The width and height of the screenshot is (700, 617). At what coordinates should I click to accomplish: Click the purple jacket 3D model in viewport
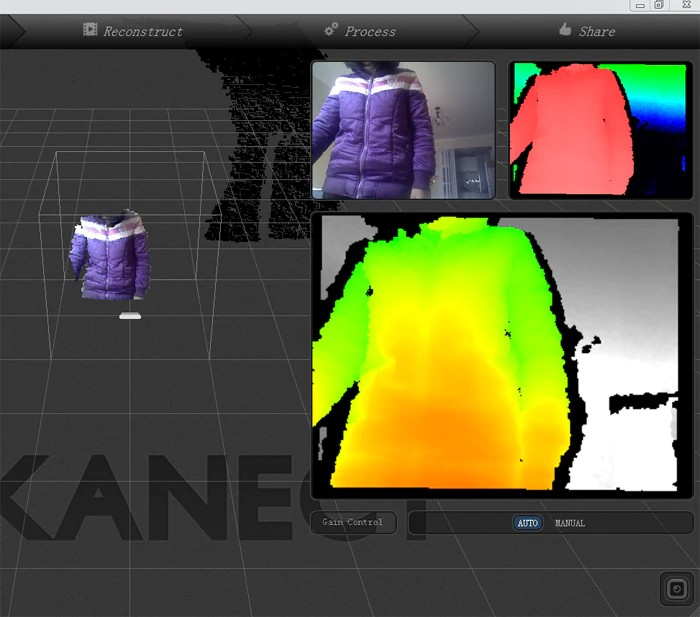(110, 258)
